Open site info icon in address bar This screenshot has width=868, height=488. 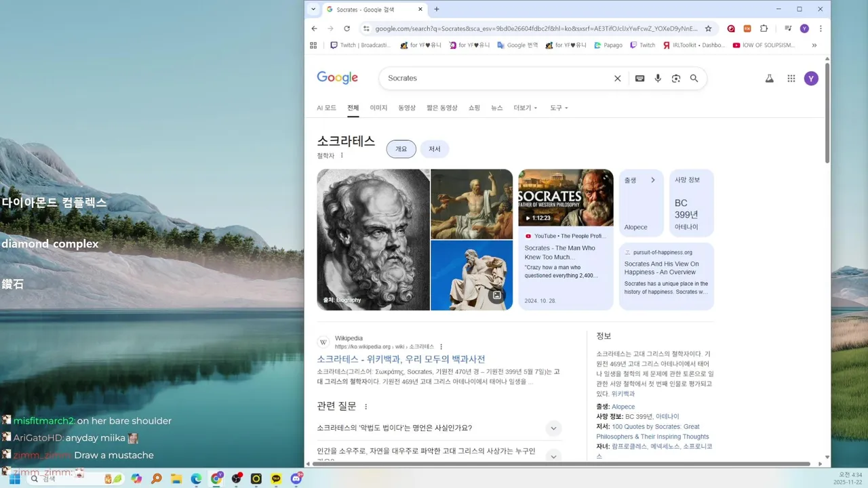coord(366,28)
